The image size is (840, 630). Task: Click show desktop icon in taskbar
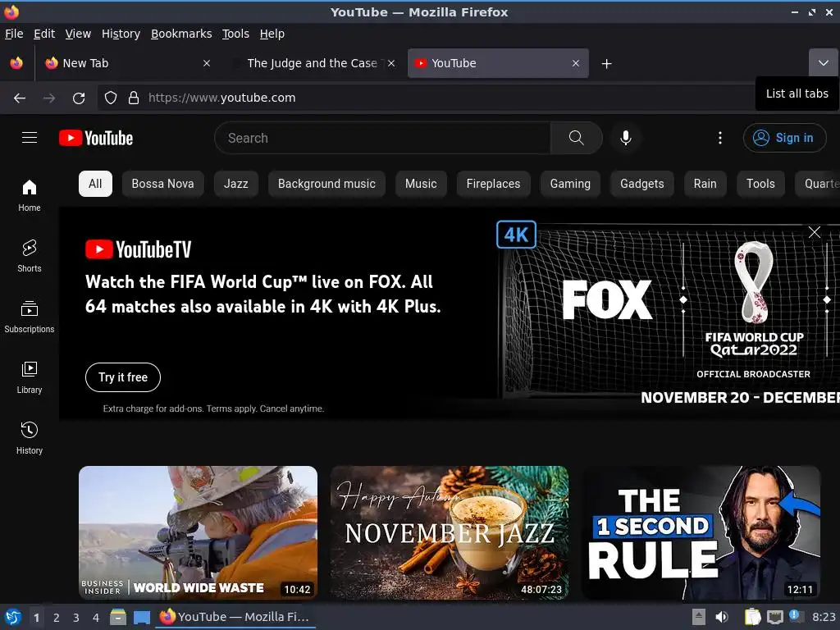(x=142, y=617)
